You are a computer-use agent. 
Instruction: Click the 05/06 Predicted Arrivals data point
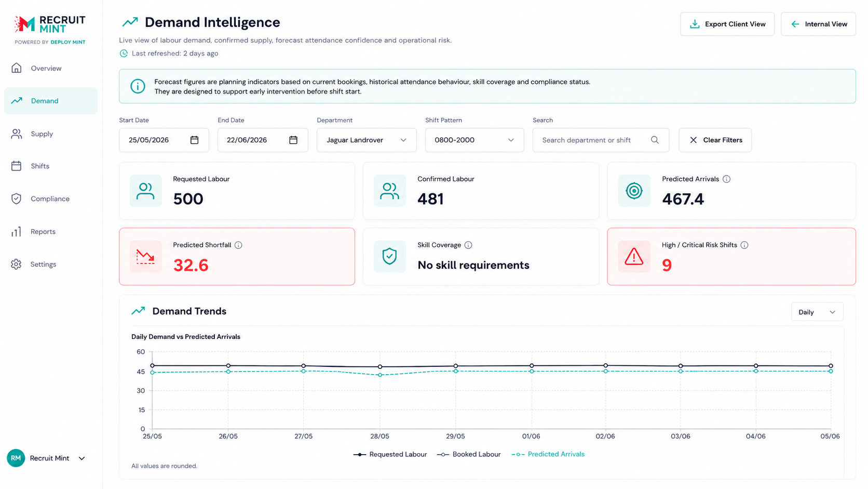[831, 371]
